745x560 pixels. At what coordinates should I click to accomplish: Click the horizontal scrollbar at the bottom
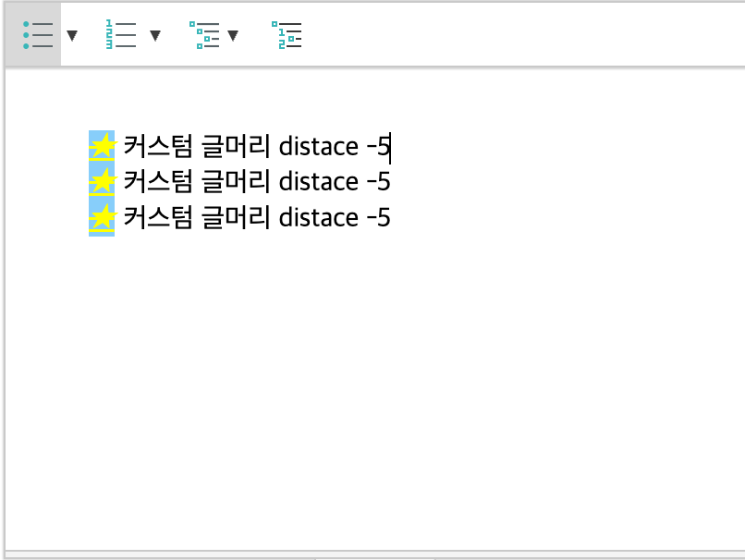[x=370, y=555]
